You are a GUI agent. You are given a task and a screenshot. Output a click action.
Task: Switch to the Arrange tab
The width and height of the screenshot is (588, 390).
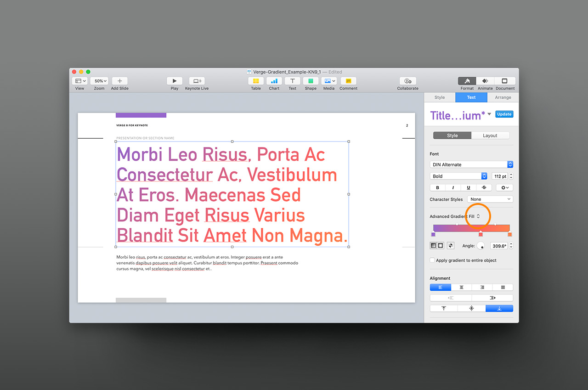[503, 97]
